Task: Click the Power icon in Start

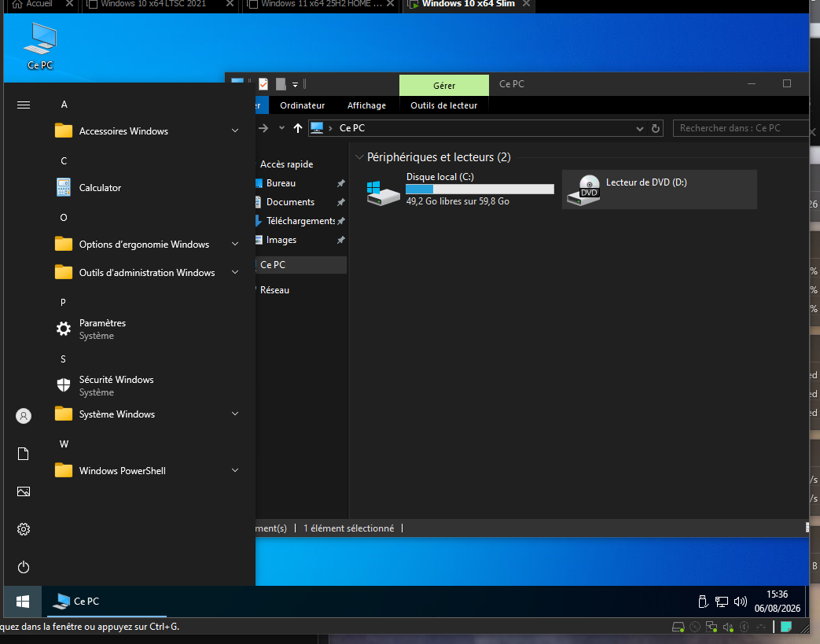Action: click(24, 567)
